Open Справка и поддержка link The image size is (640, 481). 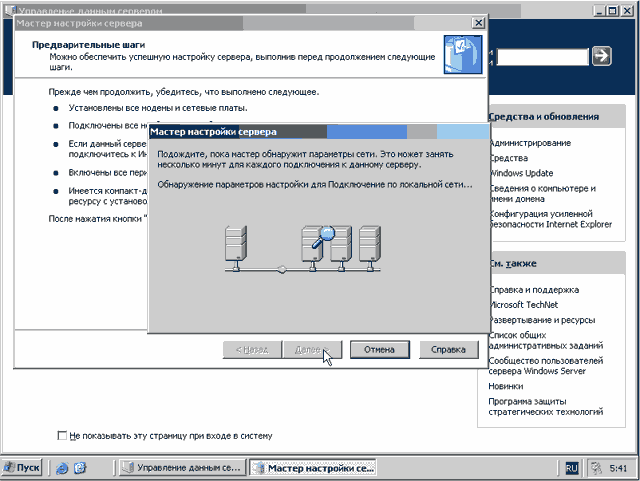coord(534,290)
